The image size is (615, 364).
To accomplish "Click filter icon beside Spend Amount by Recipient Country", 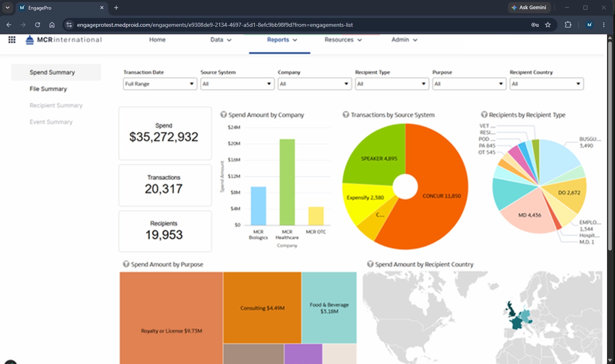I will coord(370,264).
